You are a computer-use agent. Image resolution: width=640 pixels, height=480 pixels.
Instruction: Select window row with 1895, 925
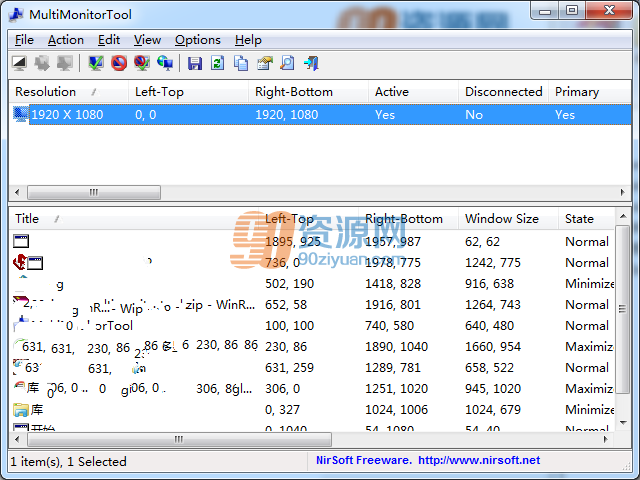[x=312, y=242]
